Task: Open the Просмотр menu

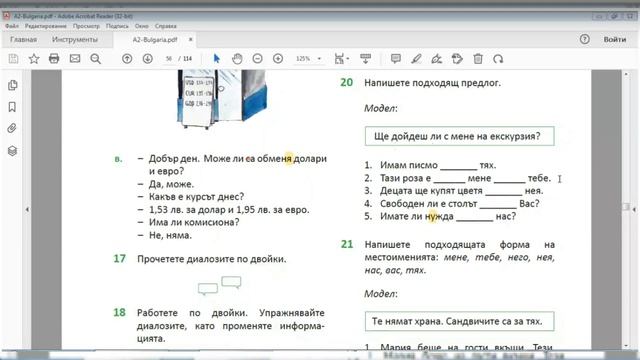Action: pyautogui.click(x=86, y=26)
